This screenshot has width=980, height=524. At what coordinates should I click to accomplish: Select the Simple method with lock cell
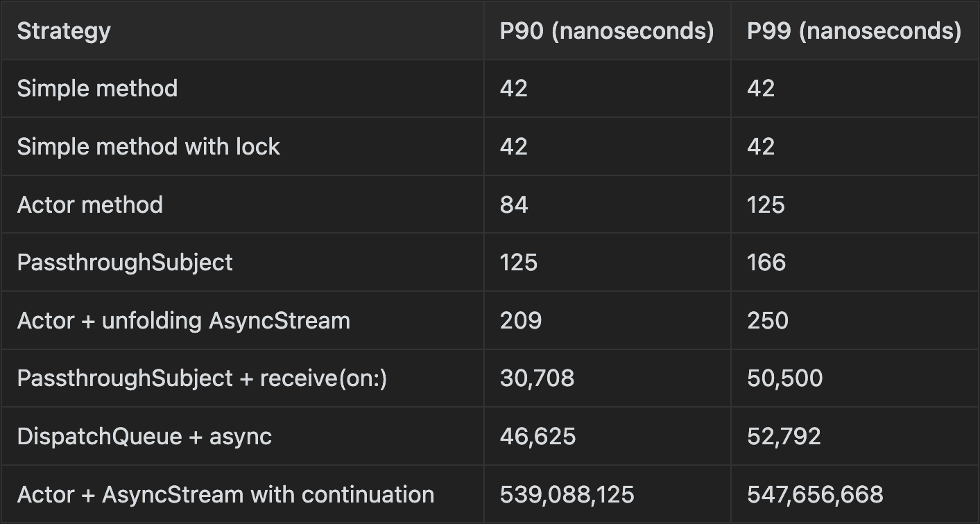148,147
